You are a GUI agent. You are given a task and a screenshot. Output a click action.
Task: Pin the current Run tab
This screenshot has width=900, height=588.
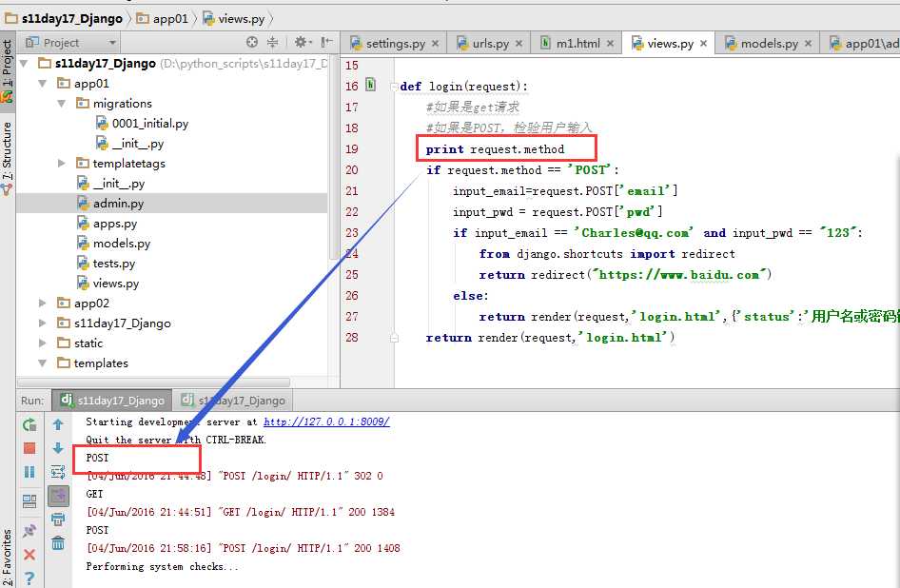[x=29, y=530]
